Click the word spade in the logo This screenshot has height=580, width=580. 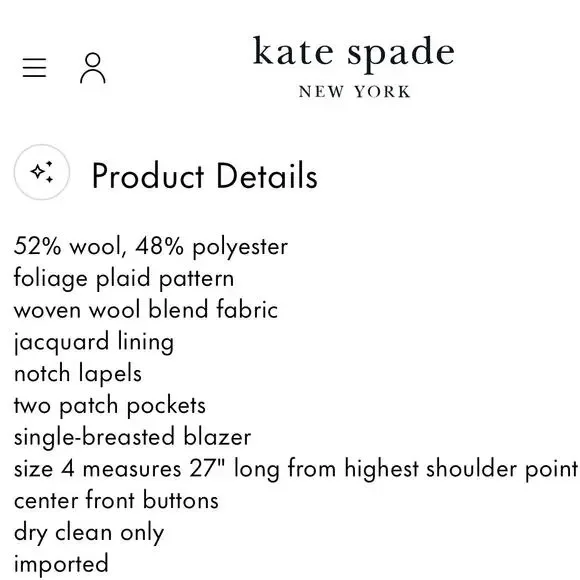pyautogui.click(x=401, y=54)
